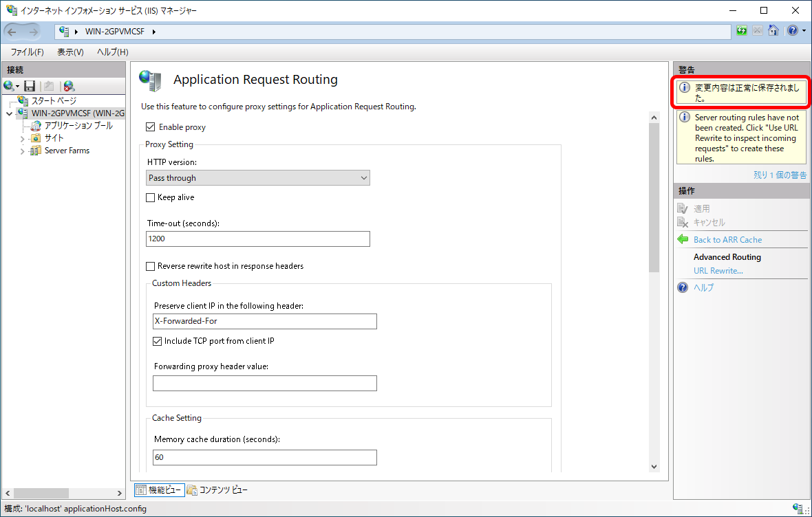Open the HTTP version dropdown
Image resolution: width=812 pixels, height=517 pixels.
coord(258,178)
